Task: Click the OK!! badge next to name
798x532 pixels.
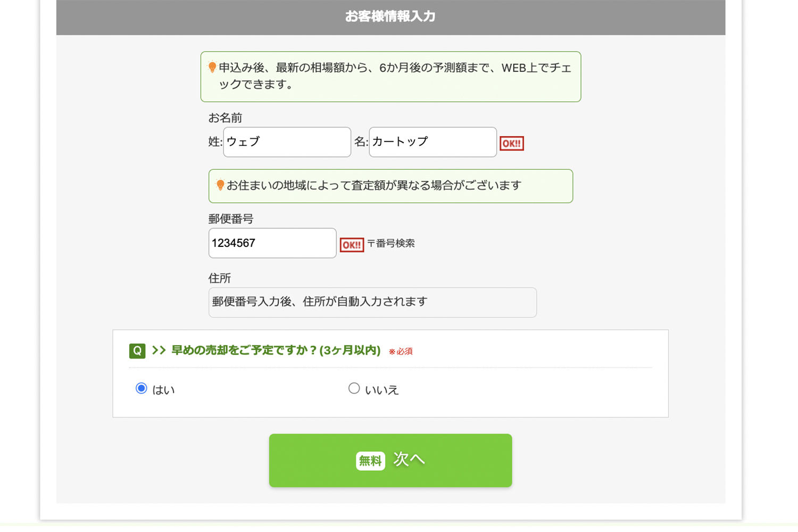Action: pyautogui.click(x=512, y=143)
